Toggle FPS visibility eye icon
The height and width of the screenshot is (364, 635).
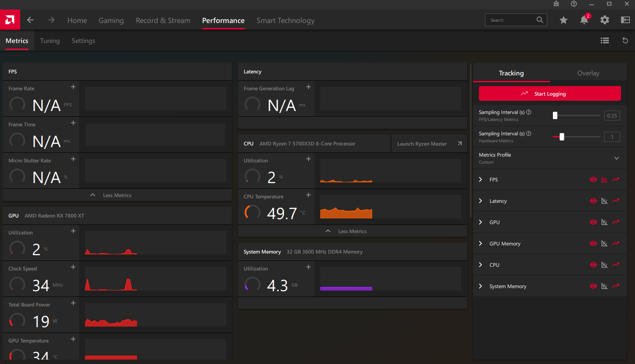pyautogui.click(x=593, y=179)
